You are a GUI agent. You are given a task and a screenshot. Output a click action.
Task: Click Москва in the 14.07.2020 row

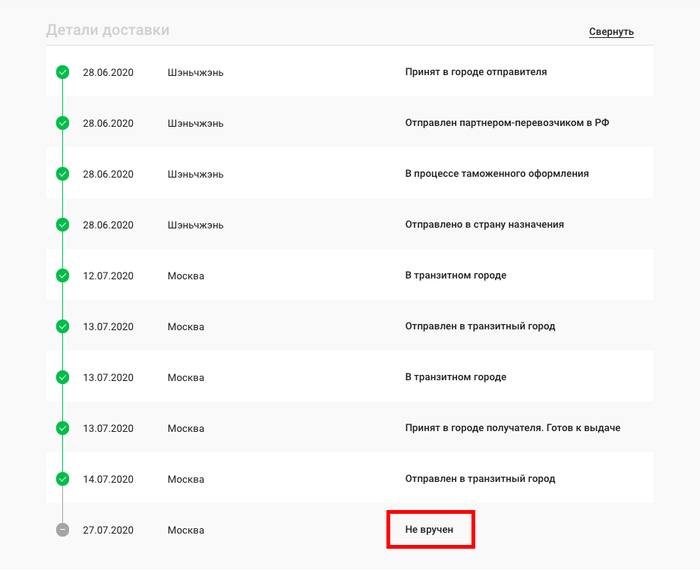coord(186,479)
